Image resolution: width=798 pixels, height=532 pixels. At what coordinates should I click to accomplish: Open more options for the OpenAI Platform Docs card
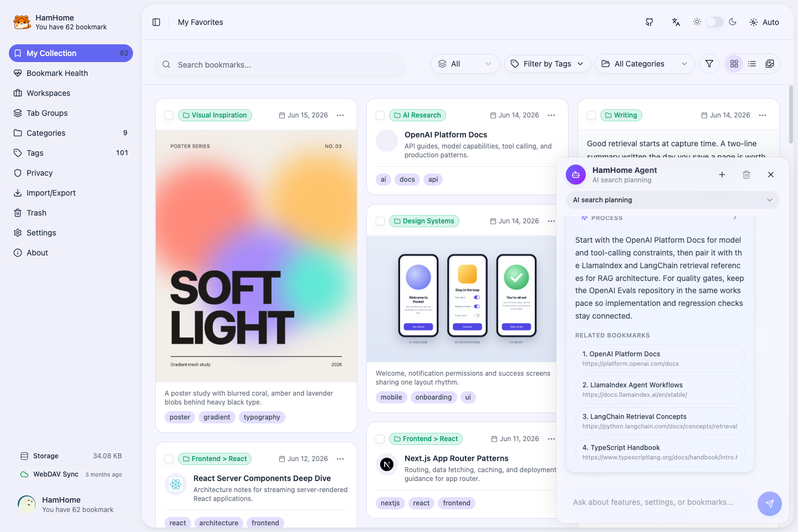click(551, 115)
